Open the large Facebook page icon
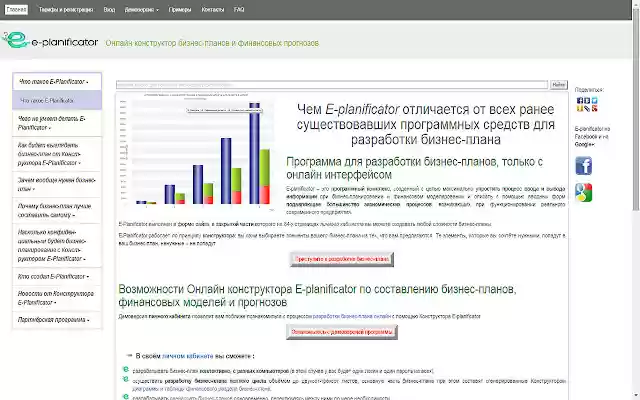 click(x=583, y=166)
